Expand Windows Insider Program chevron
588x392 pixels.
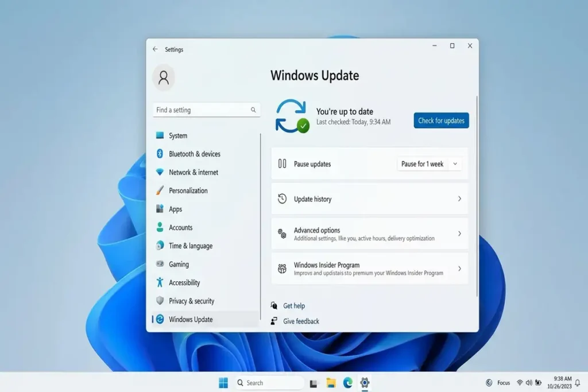pos(459,269)
